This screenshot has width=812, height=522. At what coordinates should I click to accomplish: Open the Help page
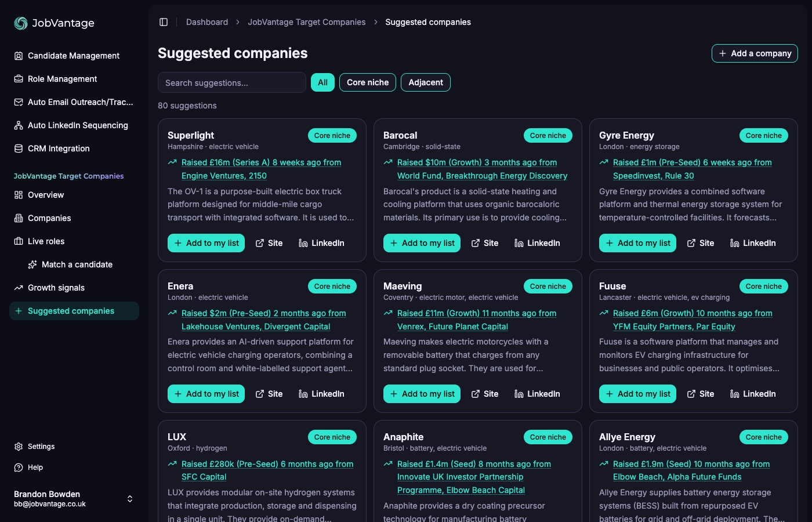pos(74,467)
